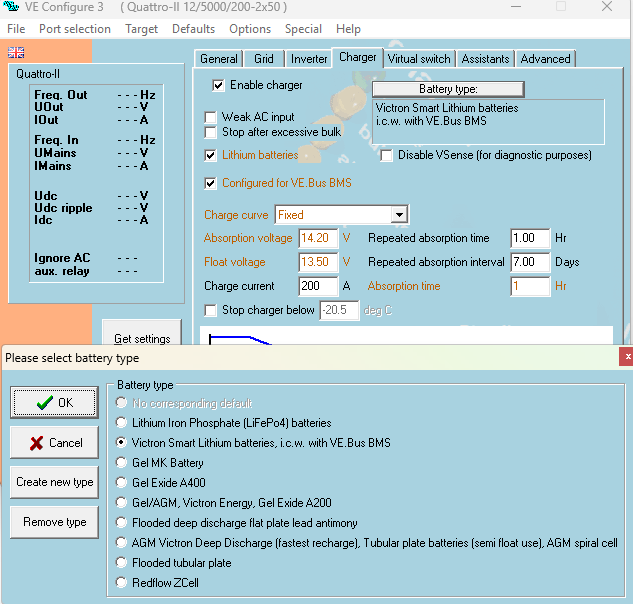This screenshot has height=604, width=633.
Task: Select the Charger tab
Action: [358, 57]
